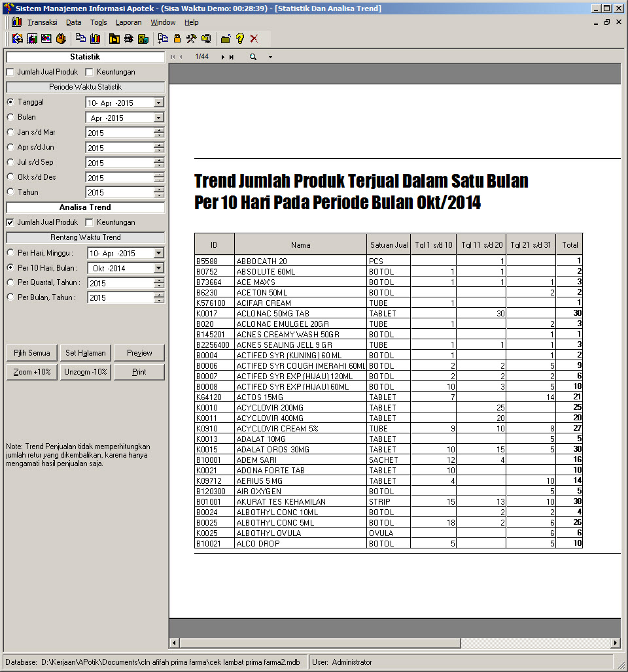
Task: Jump to last report page
Action: point(231,57)
